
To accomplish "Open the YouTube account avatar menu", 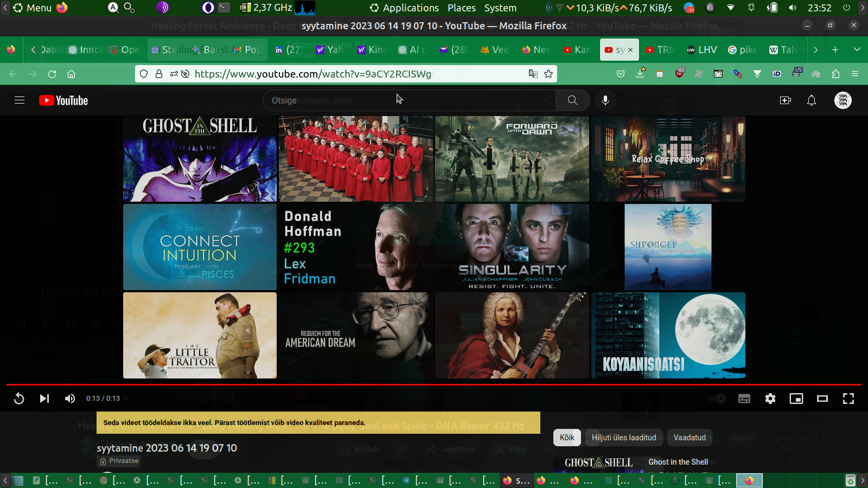I will pos(843,100).
